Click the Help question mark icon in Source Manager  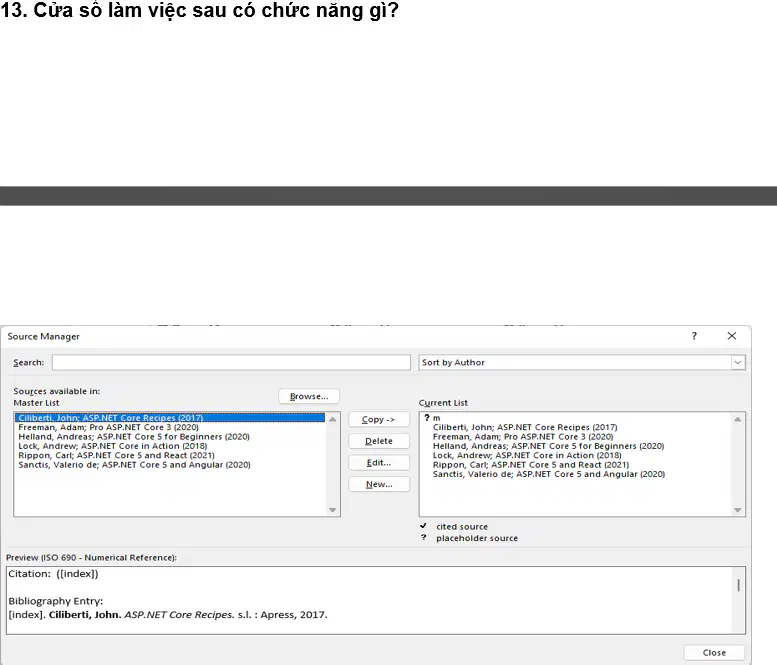[694, 336]
